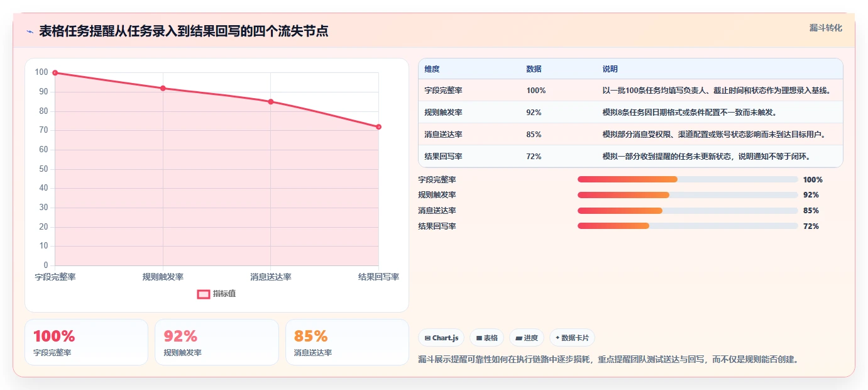Click the 消息送达率 progress bar
This screenshot has height=390, width=868.
(x=688, y=211)
